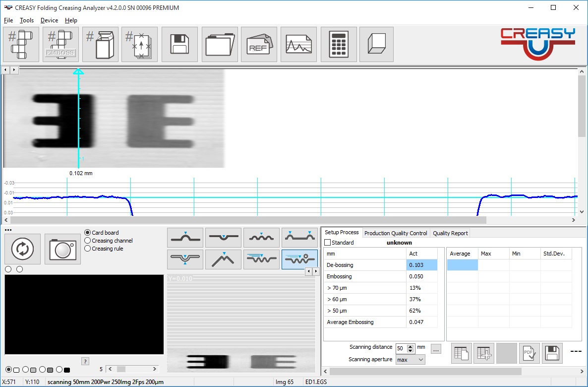
Task: Click the blank gray button beside the table icons
Action: click(506, 353)
